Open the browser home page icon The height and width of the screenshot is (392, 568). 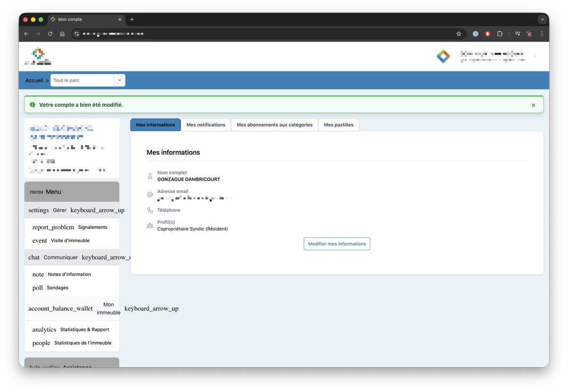pyautogui.click(x=62, y=34)
